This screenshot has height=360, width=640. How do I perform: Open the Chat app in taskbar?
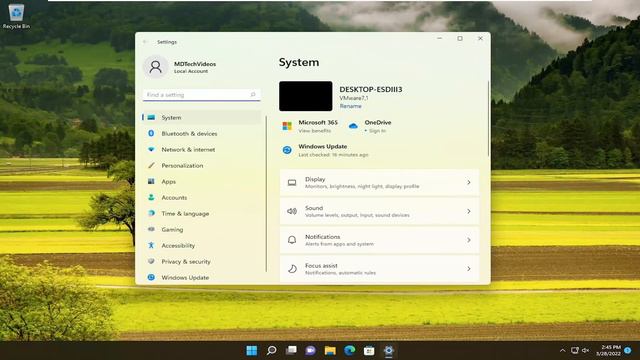click(311, 350)
